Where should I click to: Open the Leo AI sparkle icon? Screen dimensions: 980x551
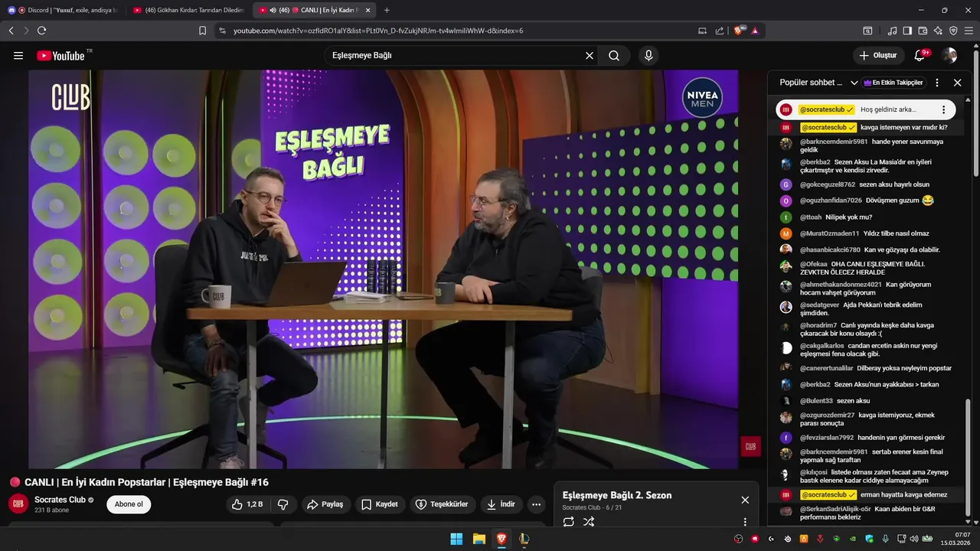[938, 31]
